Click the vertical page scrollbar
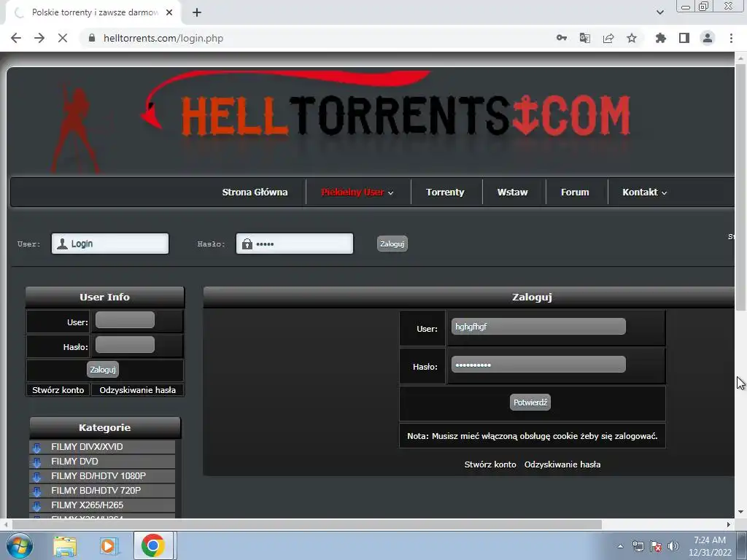This screenshot has height=560, width=747. pos(740,187)
